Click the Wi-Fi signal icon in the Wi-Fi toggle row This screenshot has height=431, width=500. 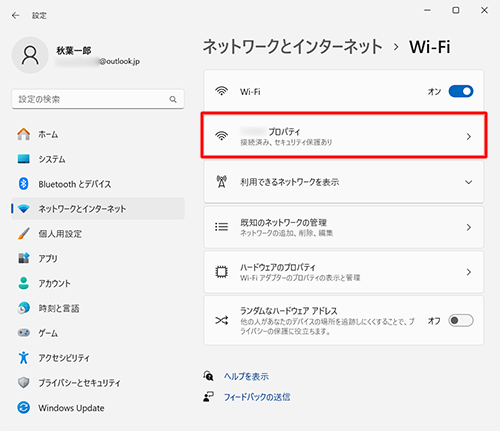click(x=221, y=91)
